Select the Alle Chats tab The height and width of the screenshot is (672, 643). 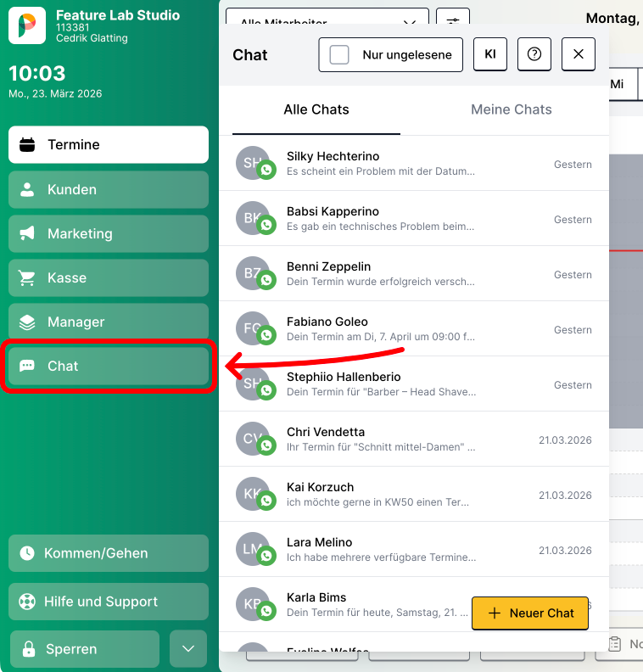tap(316, 109)
